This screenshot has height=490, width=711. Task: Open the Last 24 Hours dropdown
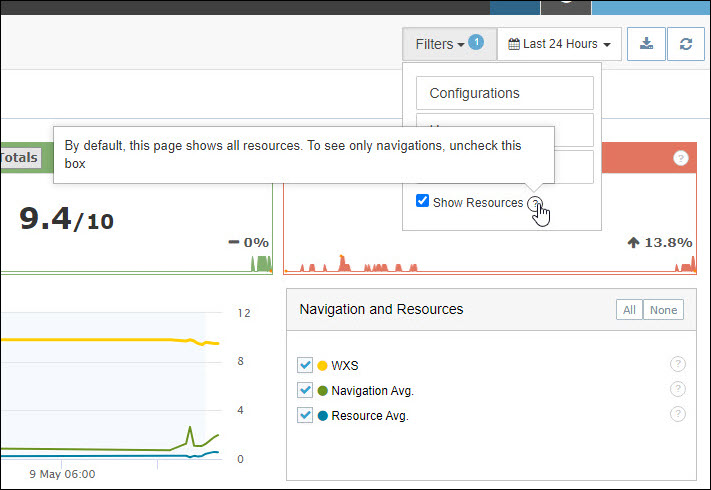coord(559,44)
